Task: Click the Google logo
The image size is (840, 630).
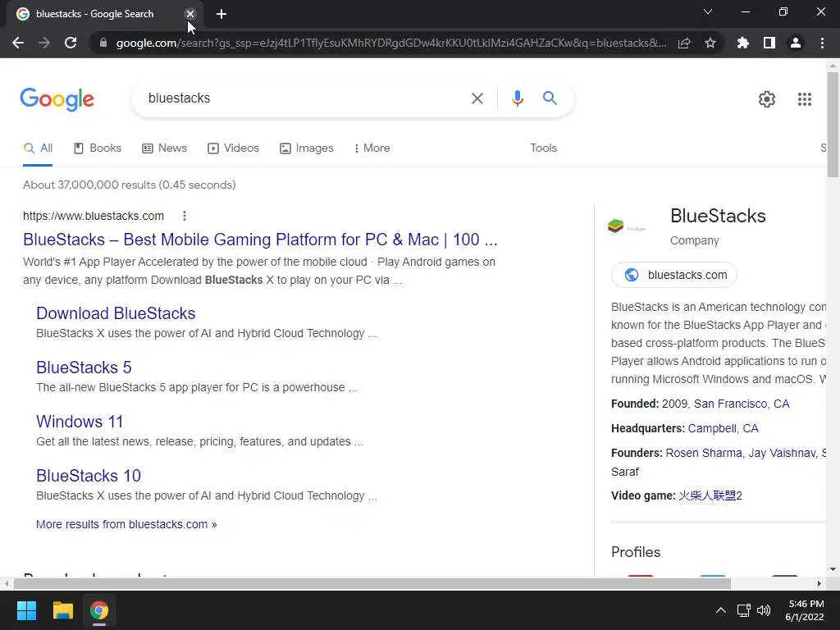Action: (57, 99)
